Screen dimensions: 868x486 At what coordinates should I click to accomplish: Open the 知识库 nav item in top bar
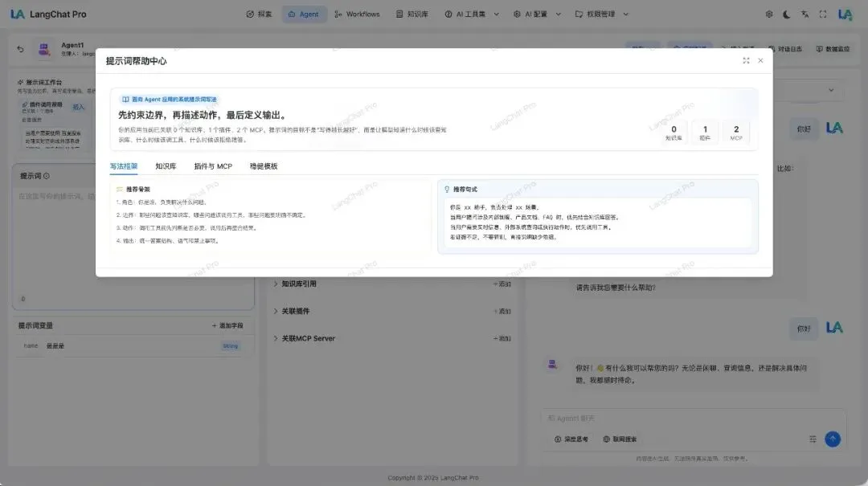click(x=412, y=14)
